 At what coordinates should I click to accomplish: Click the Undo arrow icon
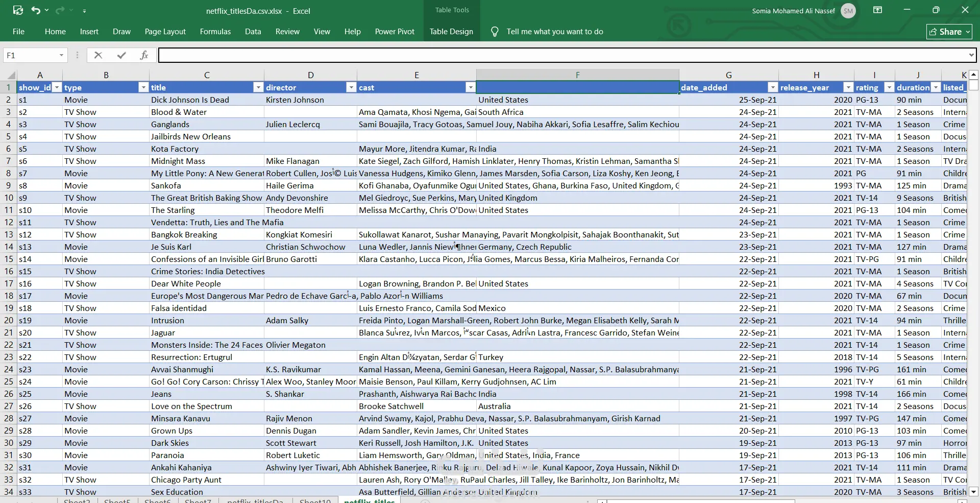(36, 10)
